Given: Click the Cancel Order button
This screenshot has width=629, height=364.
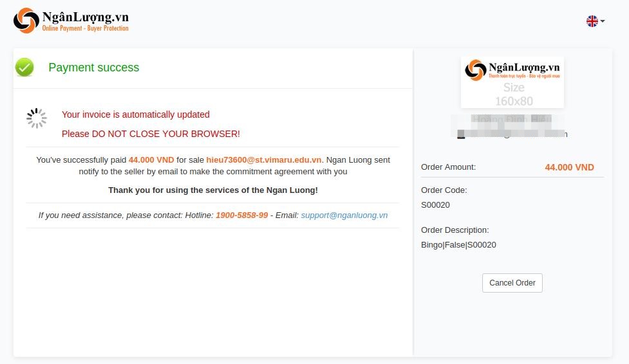Looking at the screenshot, I should (x=512, y=283).
